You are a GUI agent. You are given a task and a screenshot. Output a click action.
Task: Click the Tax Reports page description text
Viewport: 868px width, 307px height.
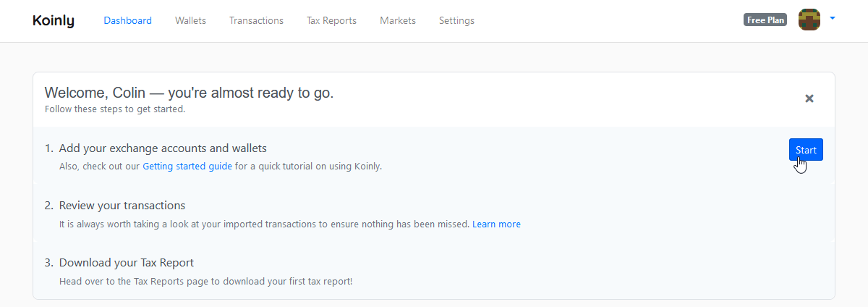coord(205,281)
